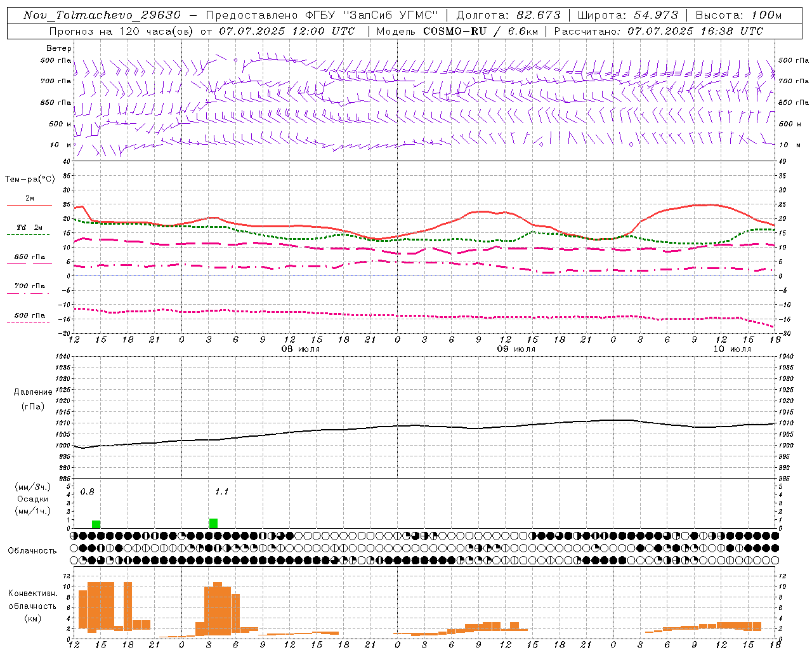Click the 'Облачность' cloud cover label
This screenshot has height=650, width=812.
click(32, 551)
